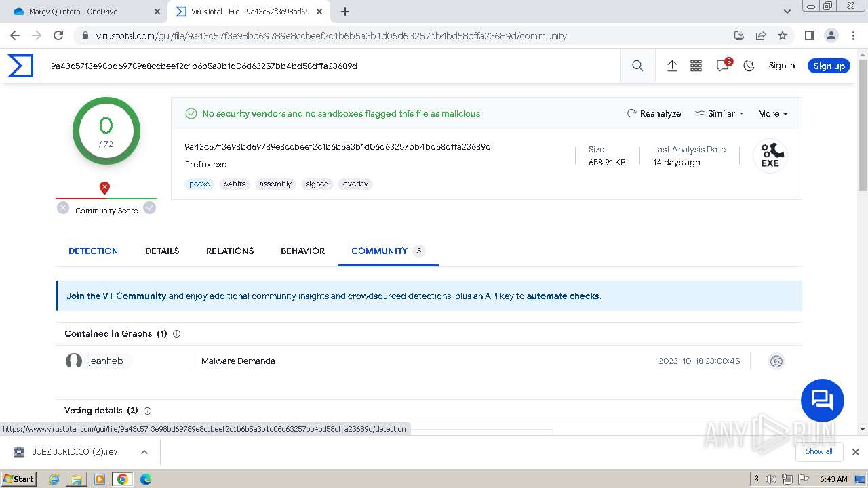Click the VirusTotal sigma logo
The height and width of the screenshot is (488, 868).
point(20,66)
